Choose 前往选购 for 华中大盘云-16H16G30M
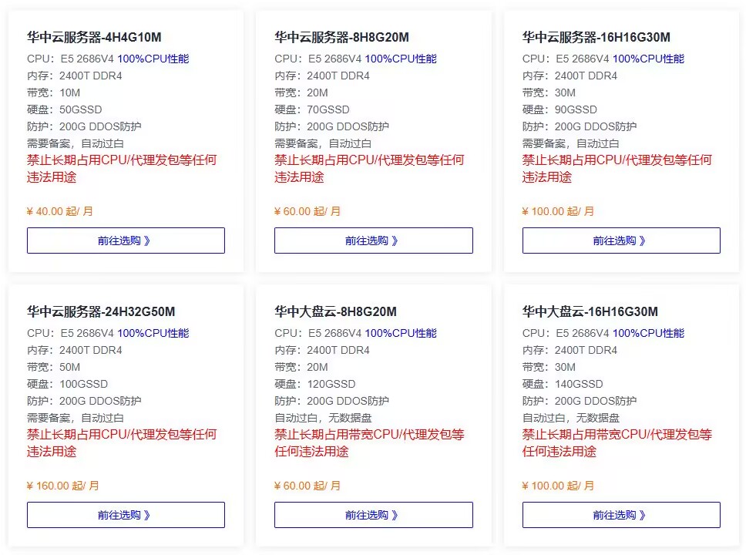Screen dimensions: 756x555 point(621,515)
